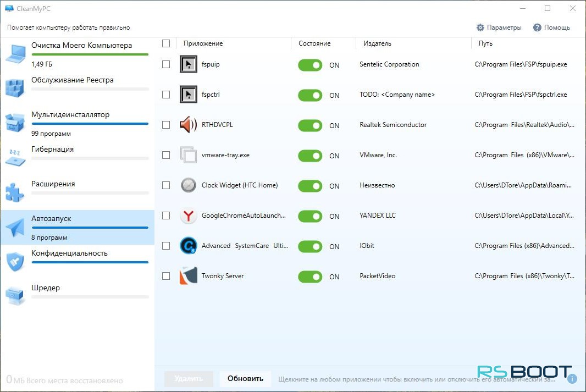
Task: Click the Удалить button
Action: coord(189,379)
